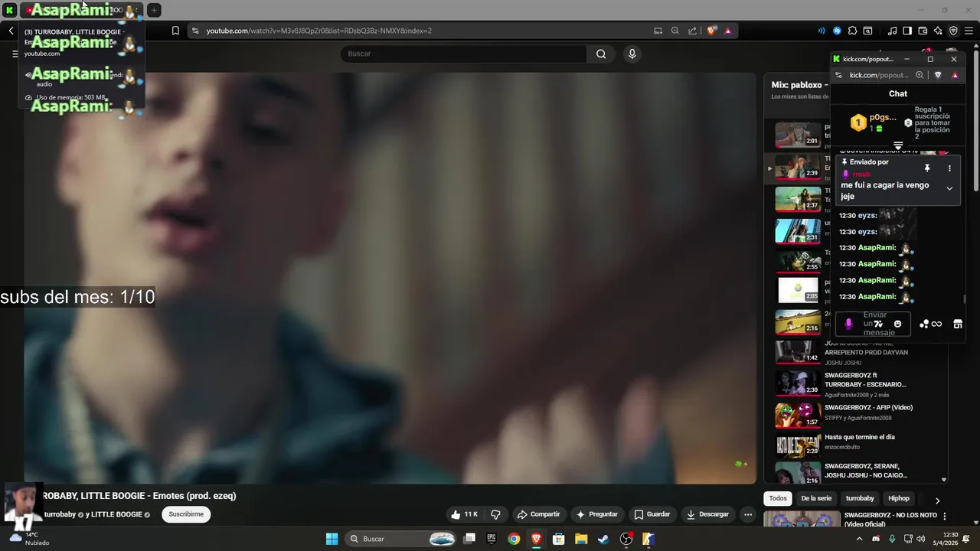Open more actions ellipsis under video
This screenshot has height=551, width=980.
[748, 514]
